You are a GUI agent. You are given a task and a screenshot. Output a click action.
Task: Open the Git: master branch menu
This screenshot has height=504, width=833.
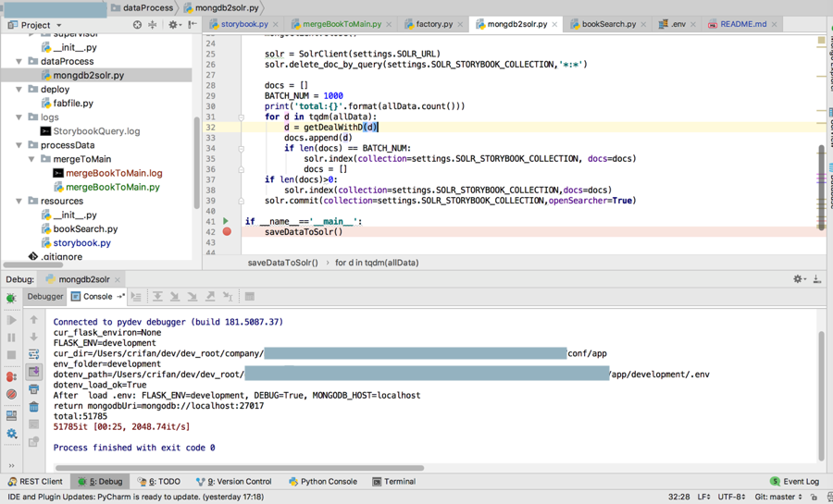[x=777, y=497]
